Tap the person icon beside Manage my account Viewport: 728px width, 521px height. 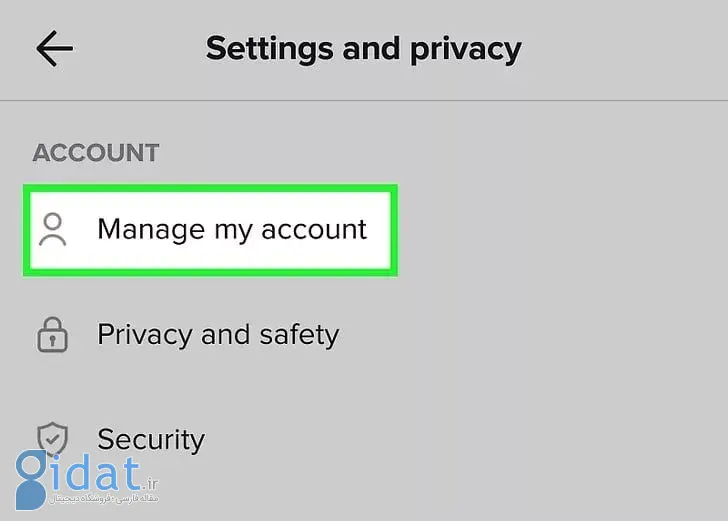[52, 229]
